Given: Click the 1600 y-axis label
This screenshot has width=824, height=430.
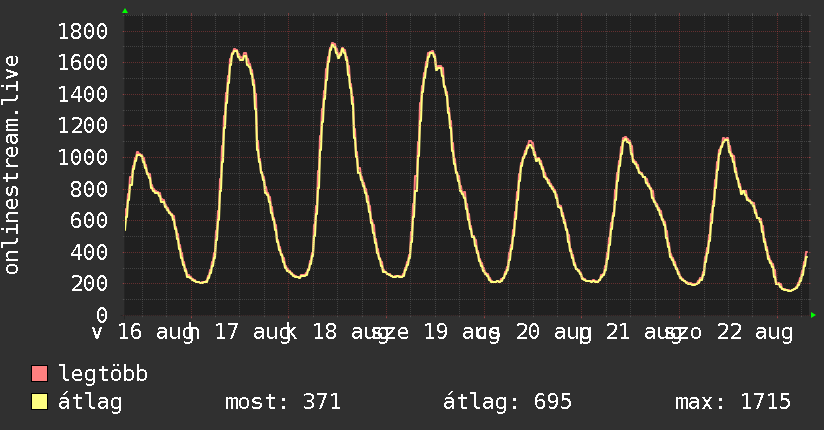Looking at the screenshot, I should coord(83,63).
